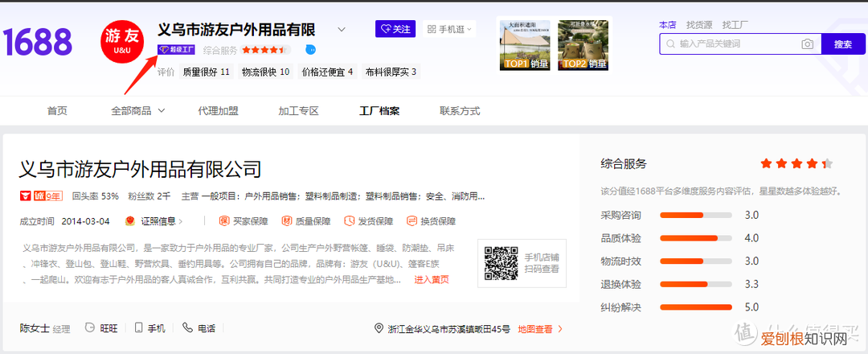The width and height of the screenshot is (868, 354).
Task: Click the address 浙江金华义乌市苏溪镇畈田45号
Action: pyautogui.click(x=449, y=329)
